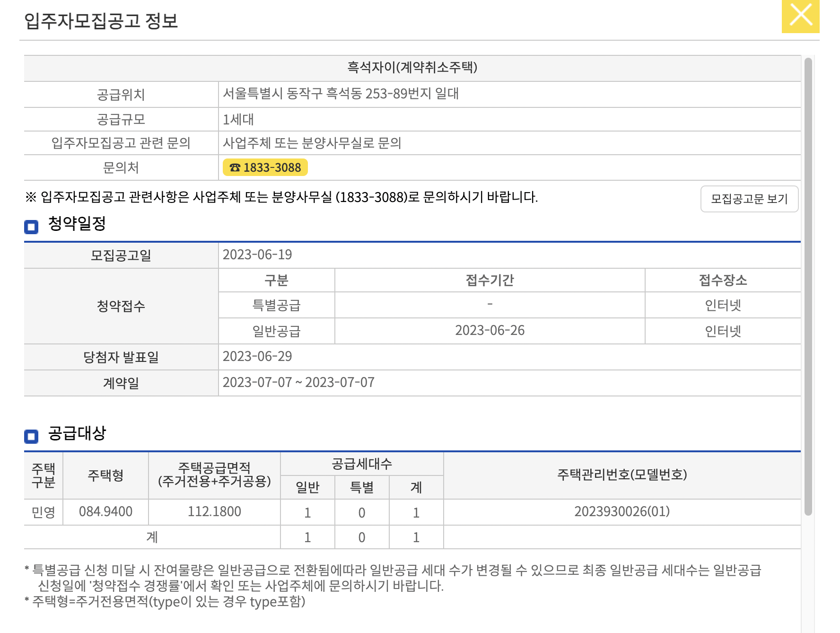The height and width of the screenshot is (633, 840).
Task: Click the 민영 housing type cell
Action: pos(44,511)
